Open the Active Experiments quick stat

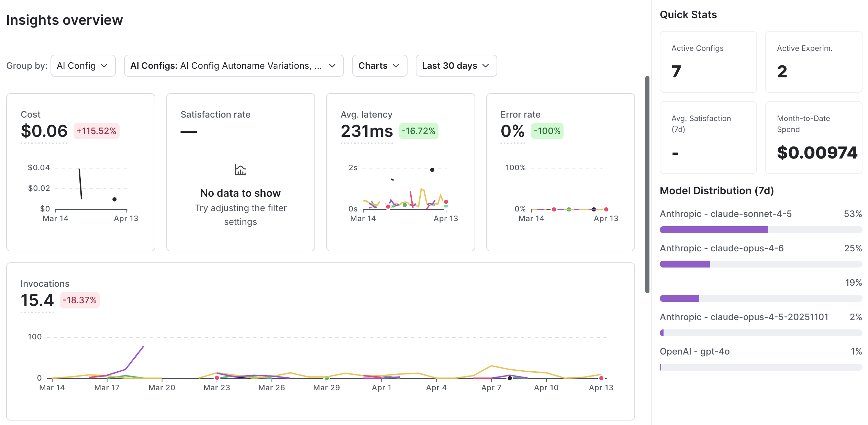click(x=813, y=62)
